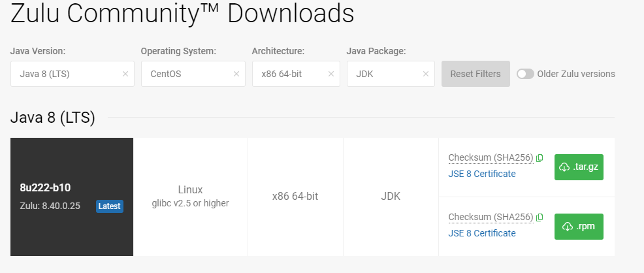Toggle Older Zulu versions switch
The width and height of the screenshot is (644, 273).
coord(525,74)
